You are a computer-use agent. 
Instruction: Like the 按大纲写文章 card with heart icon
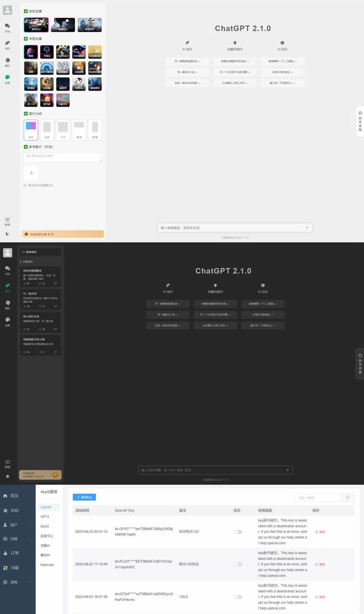56,329
